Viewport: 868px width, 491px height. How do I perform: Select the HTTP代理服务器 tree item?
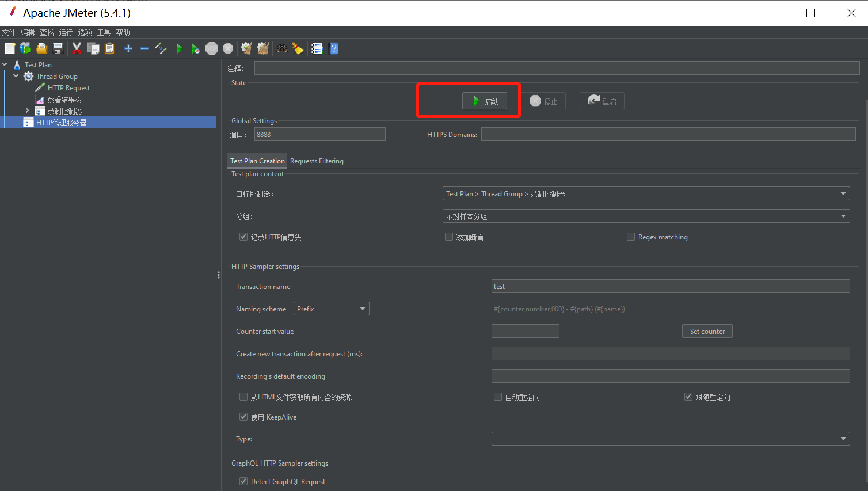tap(61, 123)
